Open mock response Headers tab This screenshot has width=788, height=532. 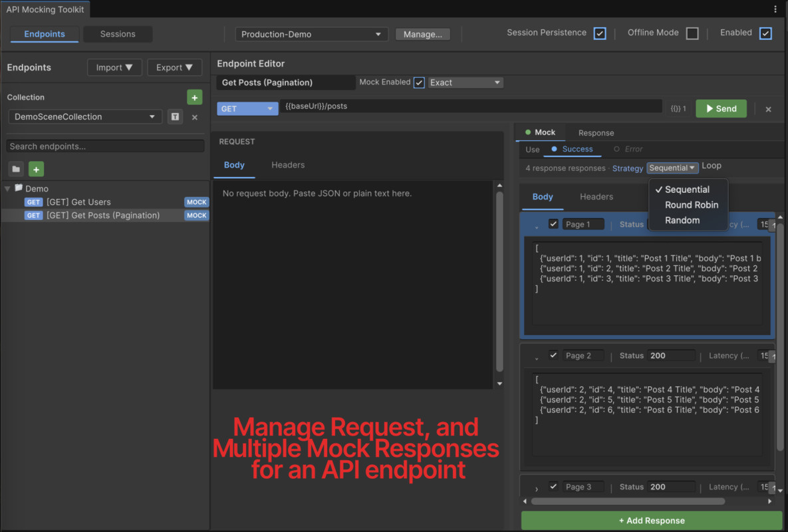click(x=596, y=196)
